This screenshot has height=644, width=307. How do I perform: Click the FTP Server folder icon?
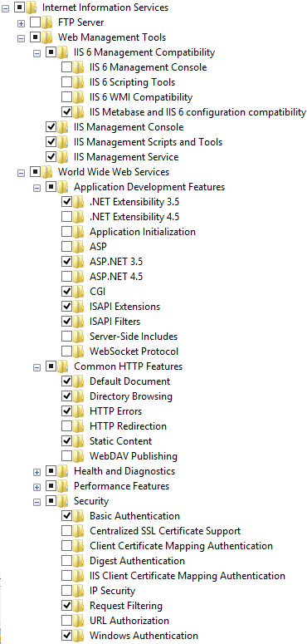[47, 22]
